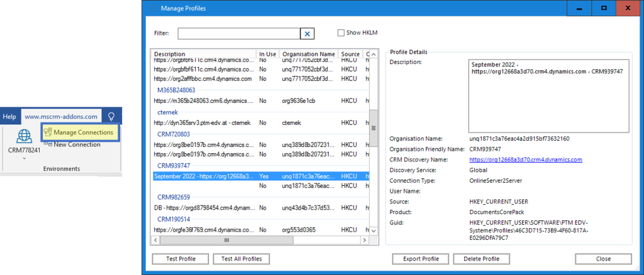
Task: Select the m365b248063.crm6.dynamics profile row
Action: tap(261, 101)
